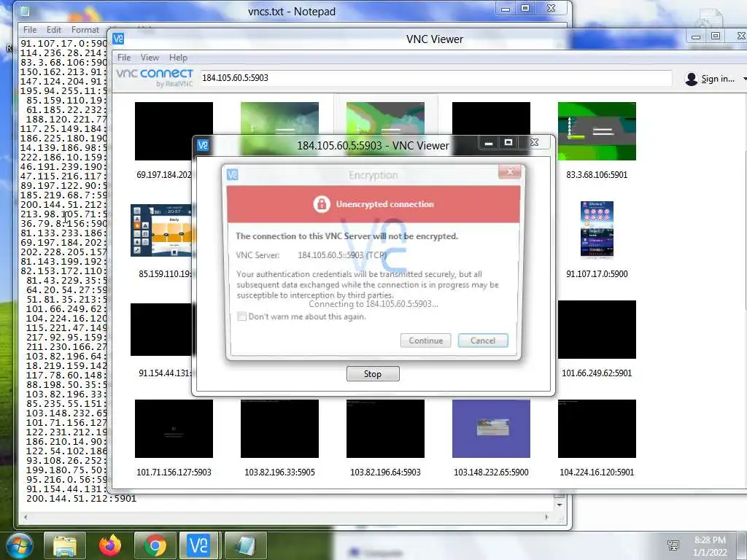Open Notepad's File menu

pyautogui.click(x=30, y=29)
